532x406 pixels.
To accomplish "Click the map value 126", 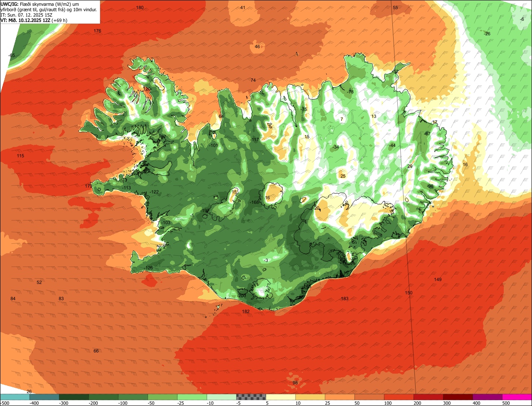I will tap(149, 268).
